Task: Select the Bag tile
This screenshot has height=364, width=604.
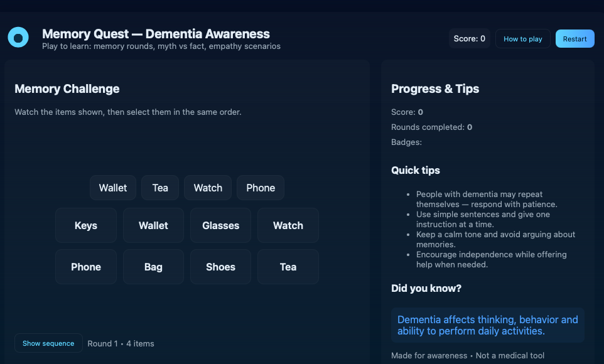Action: [153, 267]
